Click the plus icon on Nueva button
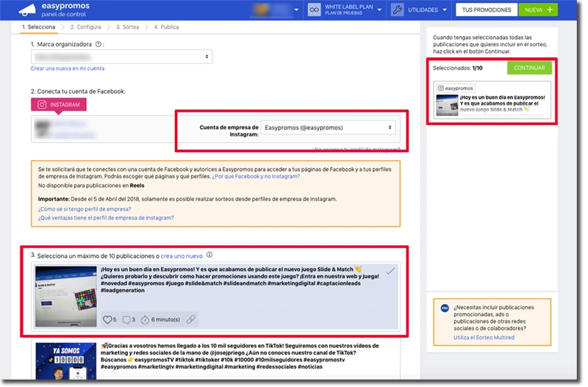 [x=550, y=10]
